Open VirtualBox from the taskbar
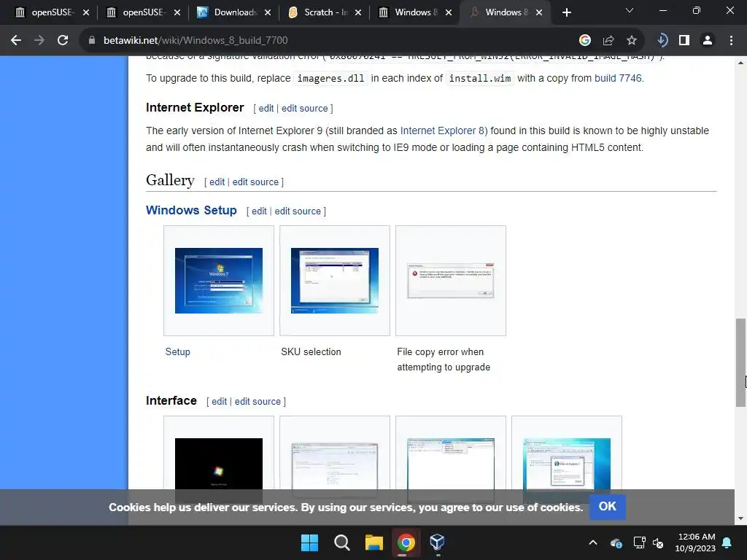The height and width of the screenshot is (560, 747). click(438, 542)
